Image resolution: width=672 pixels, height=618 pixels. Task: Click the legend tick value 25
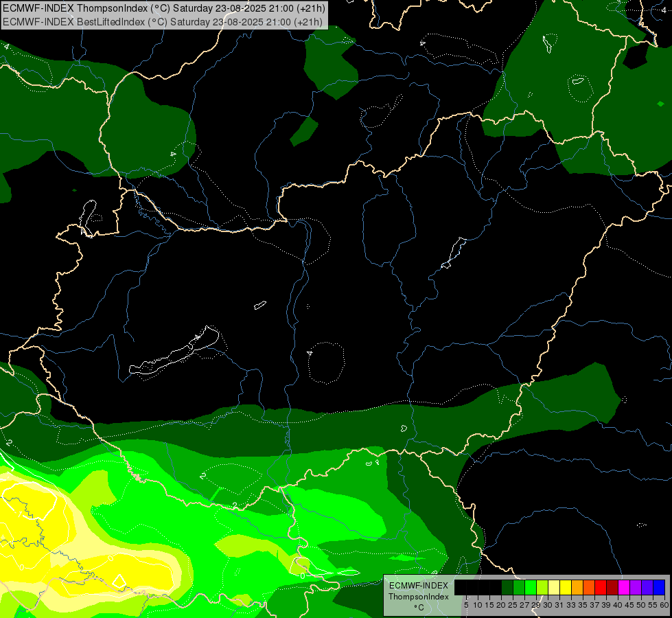pyautogui.click(x=513, y=605)
